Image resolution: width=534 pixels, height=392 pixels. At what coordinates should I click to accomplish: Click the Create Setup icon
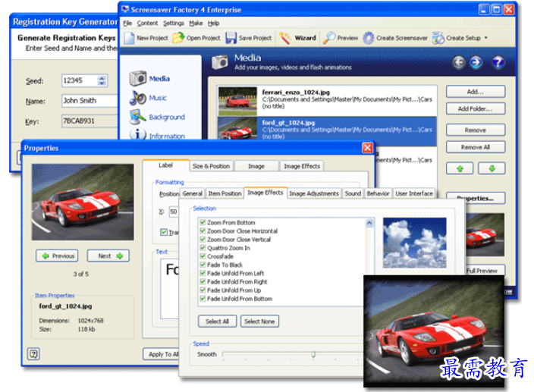click(x=438, y=38)
